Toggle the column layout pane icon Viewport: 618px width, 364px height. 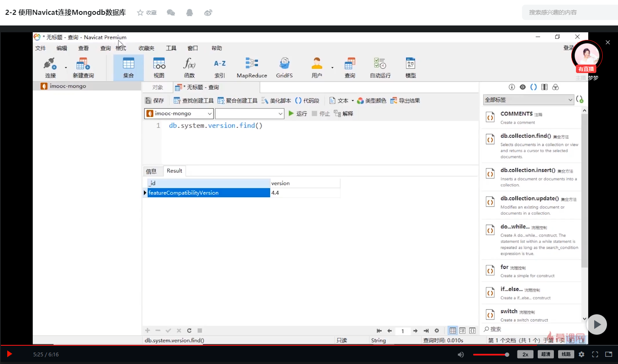click(544, 87)
